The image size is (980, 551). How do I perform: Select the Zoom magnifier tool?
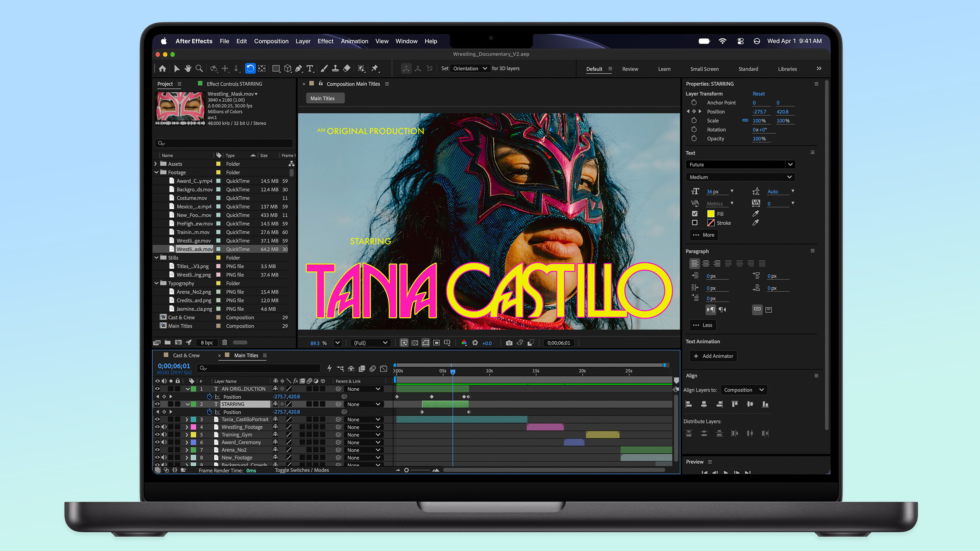199,68
